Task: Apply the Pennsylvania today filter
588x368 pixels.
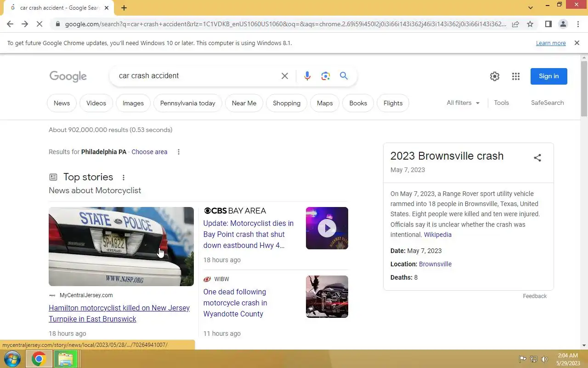Action: [x=187, y=103]
